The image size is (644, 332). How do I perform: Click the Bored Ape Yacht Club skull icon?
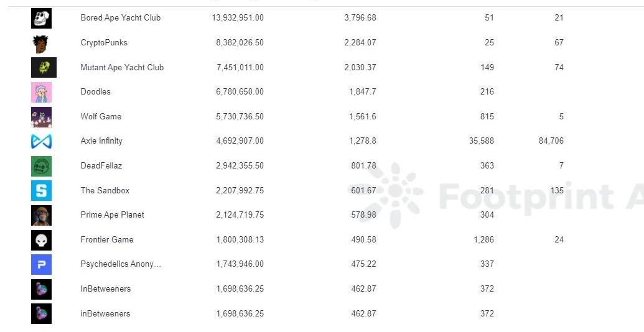point(42,18)
